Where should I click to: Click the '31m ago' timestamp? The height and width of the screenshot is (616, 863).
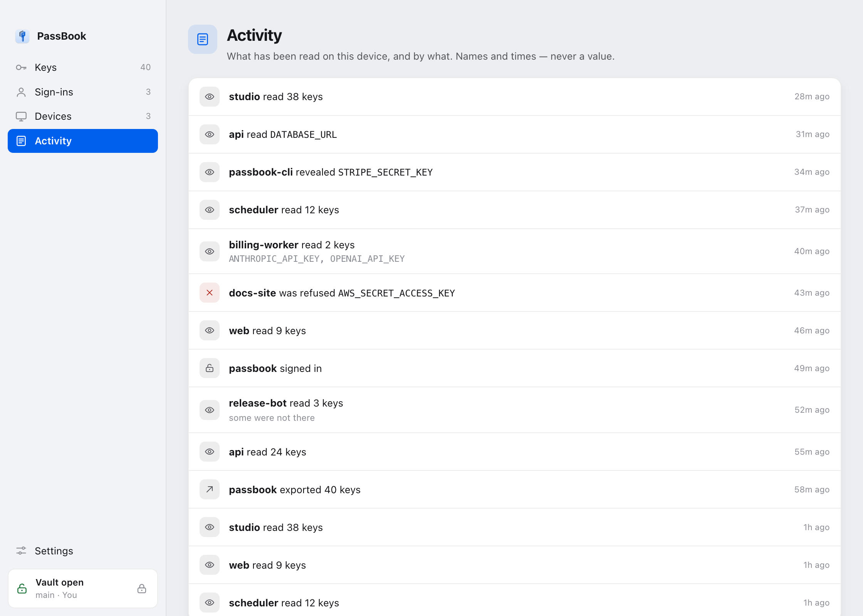point(813,134)
